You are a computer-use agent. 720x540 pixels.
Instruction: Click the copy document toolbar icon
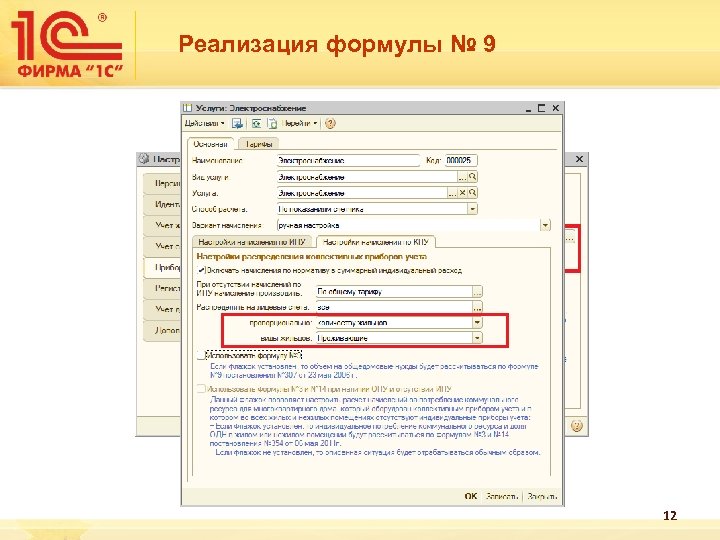pyautogui.click(x=272, y=124)
